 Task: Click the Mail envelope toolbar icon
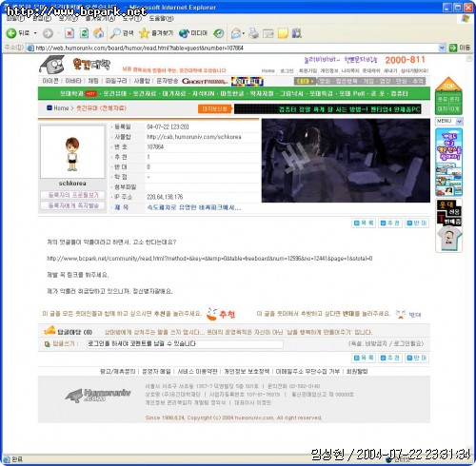point(236,33)
